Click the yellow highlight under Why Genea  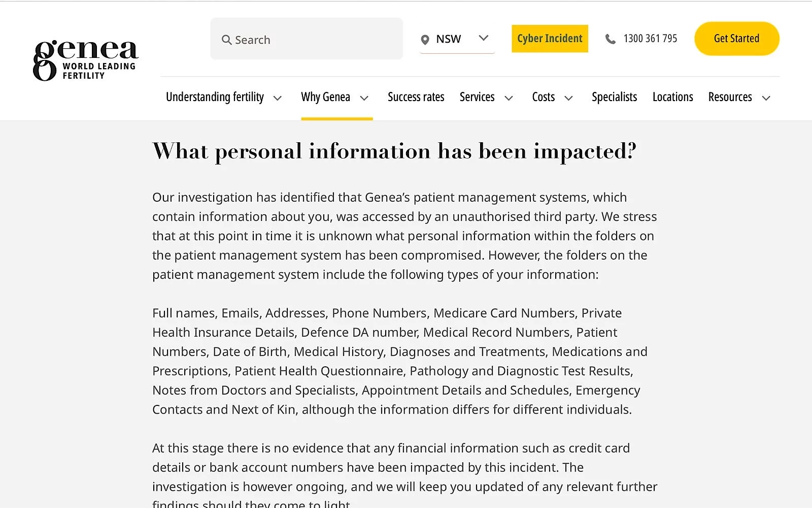pos(336,118)
